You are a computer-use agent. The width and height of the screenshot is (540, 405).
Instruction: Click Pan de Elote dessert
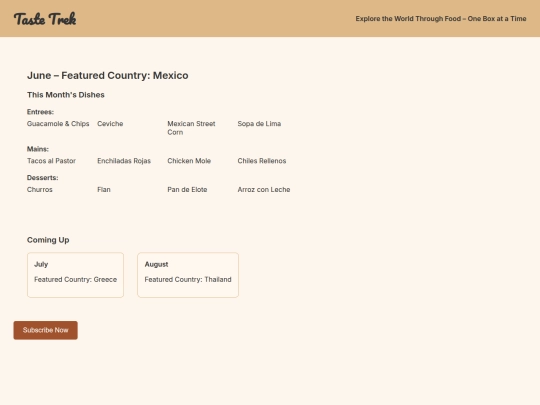coord(187,189)
